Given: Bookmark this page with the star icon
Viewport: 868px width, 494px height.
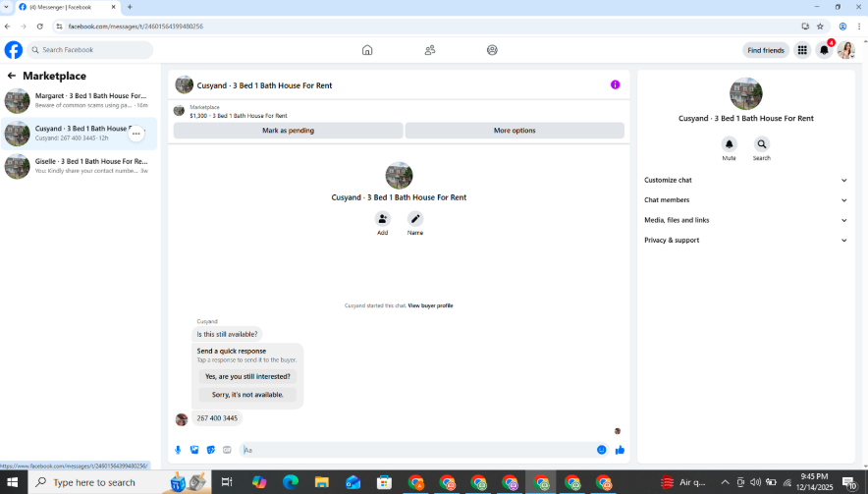Looking at the screenshot, I should click(821, 27).
